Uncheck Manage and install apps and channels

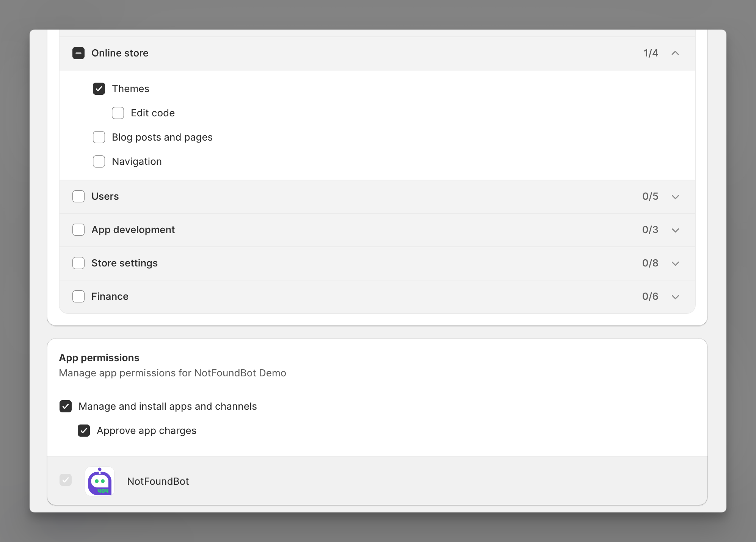(x=66, y=406)
